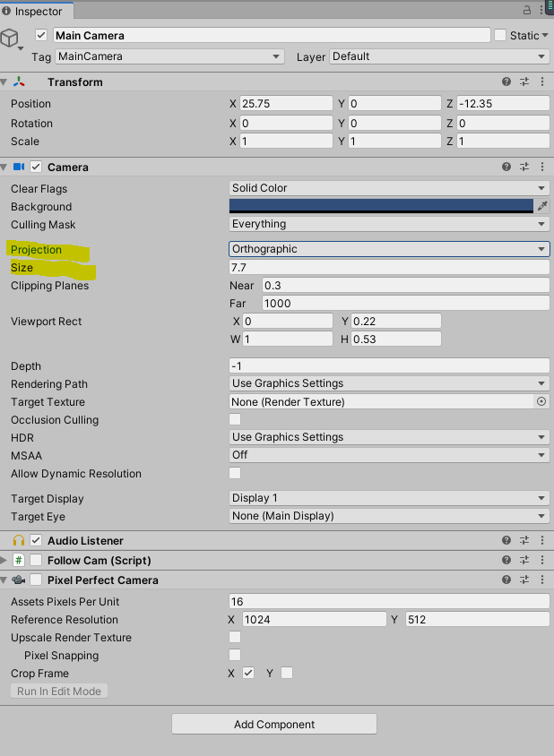Click the Inspector lock icon
Viewport: 554px width, 756px height.
point(527,10)
